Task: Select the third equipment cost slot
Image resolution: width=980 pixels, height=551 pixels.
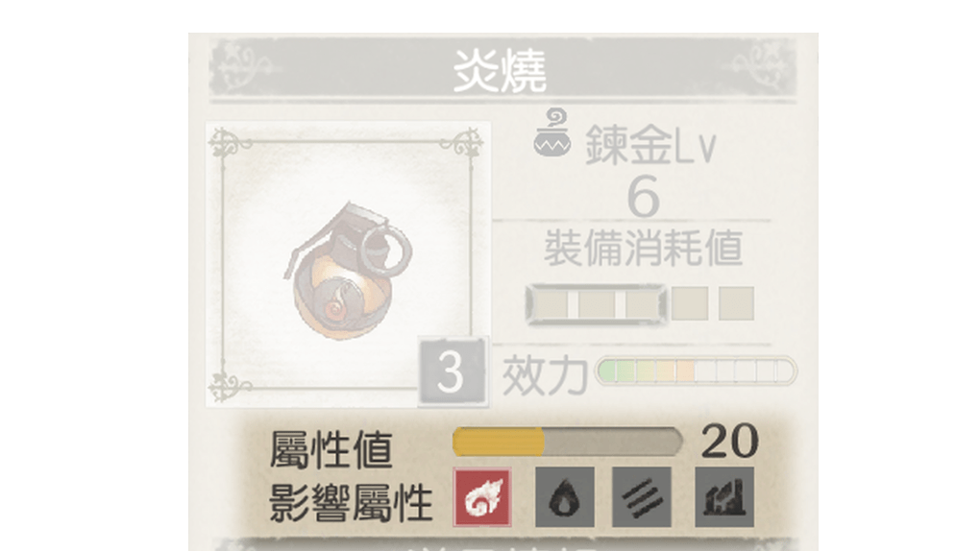Action: [643, 304]
